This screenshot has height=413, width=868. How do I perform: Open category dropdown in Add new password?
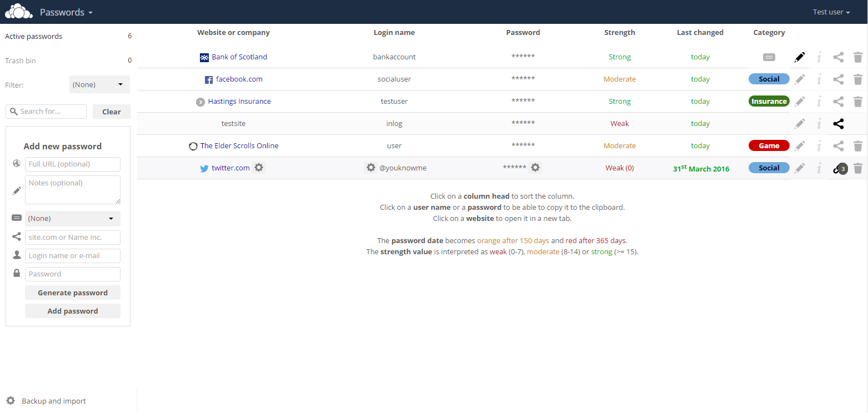(x=73, y=218)
